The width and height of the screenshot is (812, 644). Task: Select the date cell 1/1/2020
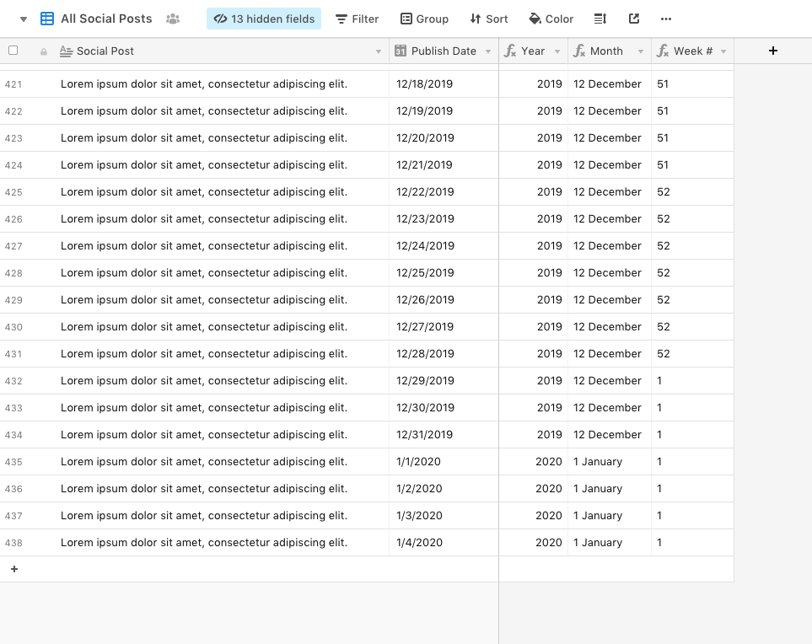pos(444,462)
